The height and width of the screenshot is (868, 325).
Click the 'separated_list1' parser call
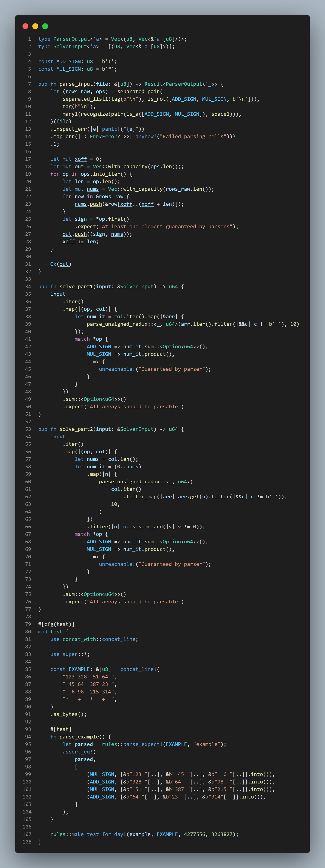(x=85, y=99)
